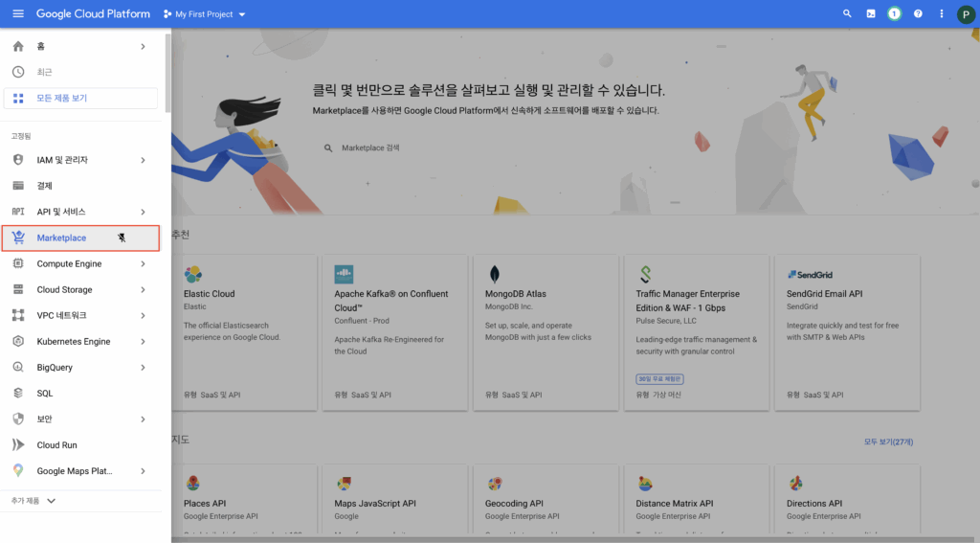Open the three-dot settings menu

942,13
